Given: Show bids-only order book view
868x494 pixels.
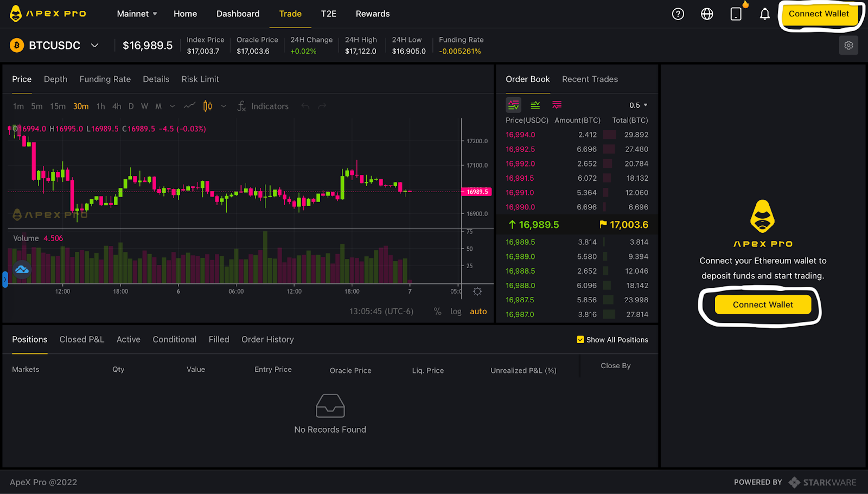Looking at the screenshot, I should tap(535, 105).
